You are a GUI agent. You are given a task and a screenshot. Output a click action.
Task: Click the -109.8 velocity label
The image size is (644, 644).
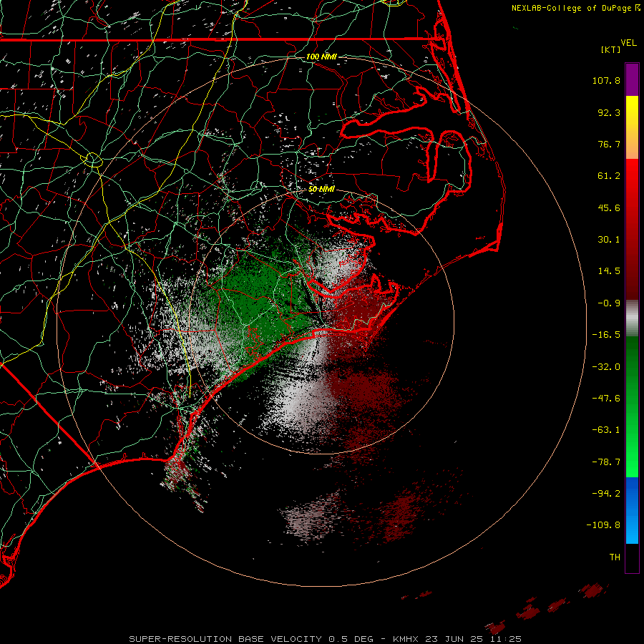coord(603,525)
